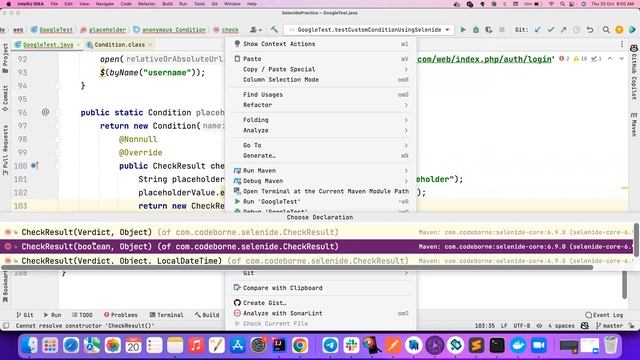640x360 pixels.
Task: Select CheckResult(Verdict, Object, LocalDateTime) declaration
Action: pos(317,260)
